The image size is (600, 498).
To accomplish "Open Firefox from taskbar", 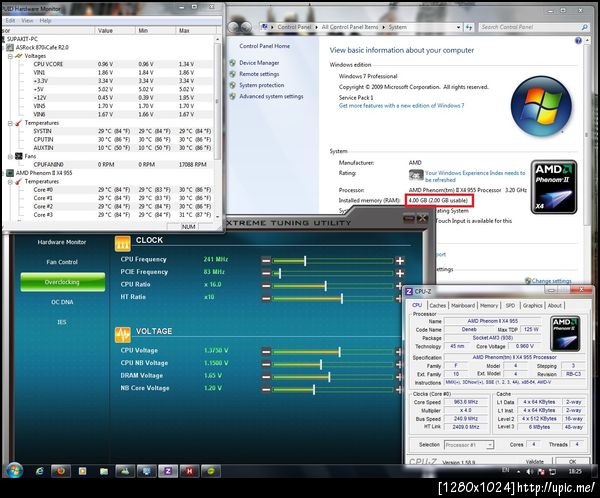I will click(x=61, y=471).
